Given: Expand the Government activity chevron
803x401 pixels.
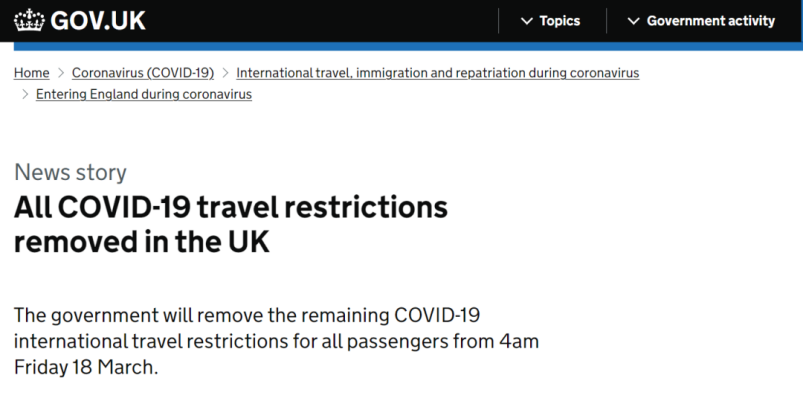Looking at the screenshot, I should [633, 21].
